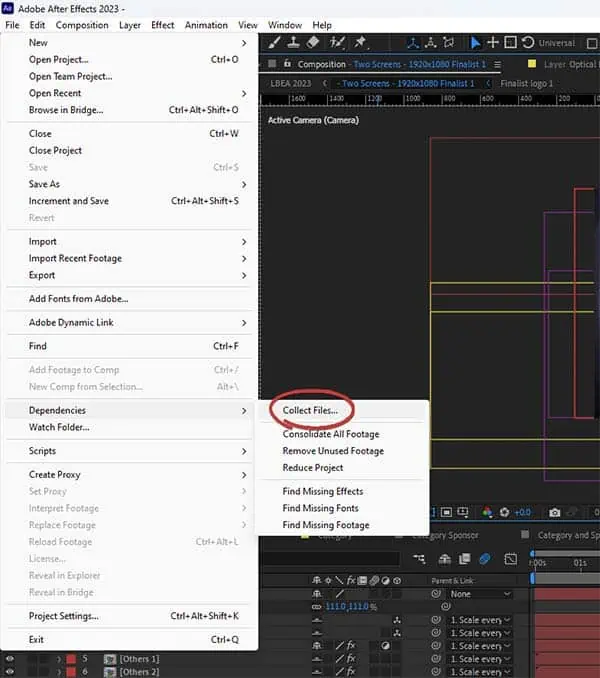Image resolution: width=600 pixels, height=678 pixels.
Task: Click the After Effects app logo
Action: coord(8,8)
